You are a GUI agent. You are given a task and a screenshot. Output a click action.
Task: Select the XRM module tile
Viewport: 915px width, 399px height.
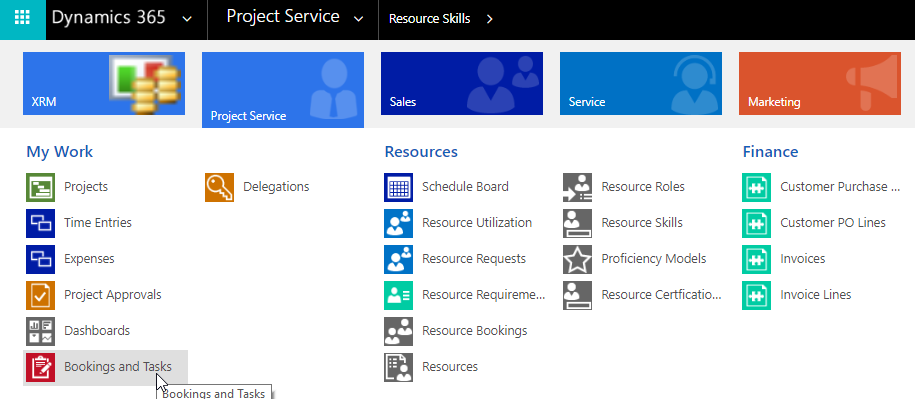(x=104, y=83)
